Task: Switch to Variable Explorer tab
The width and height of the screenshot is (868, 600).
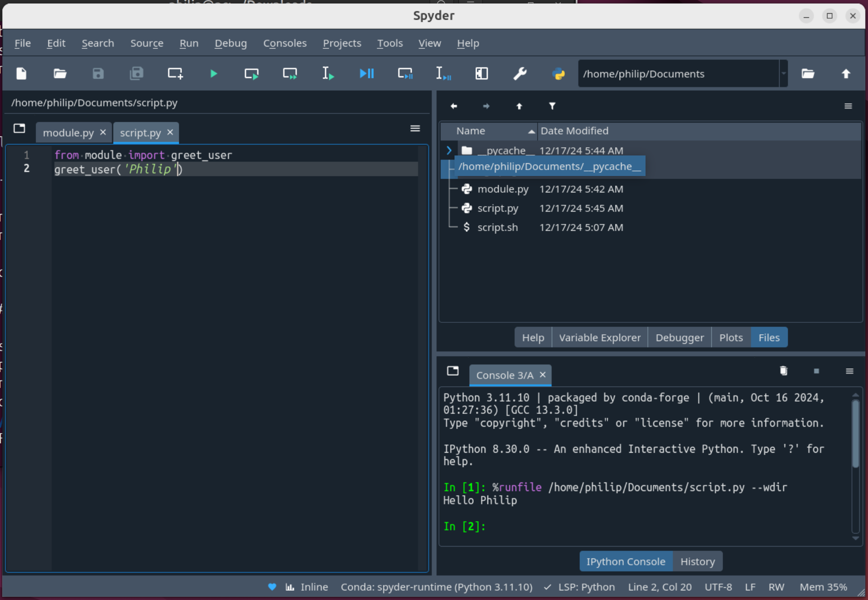Action: point(599,338)
